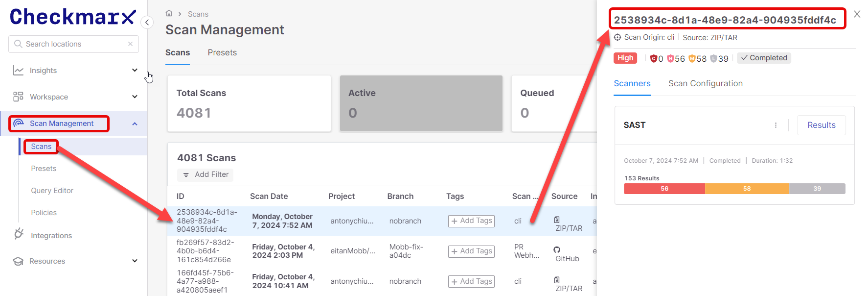Close the scan details panel
868x296 pixels.
[x=857, y=14]
